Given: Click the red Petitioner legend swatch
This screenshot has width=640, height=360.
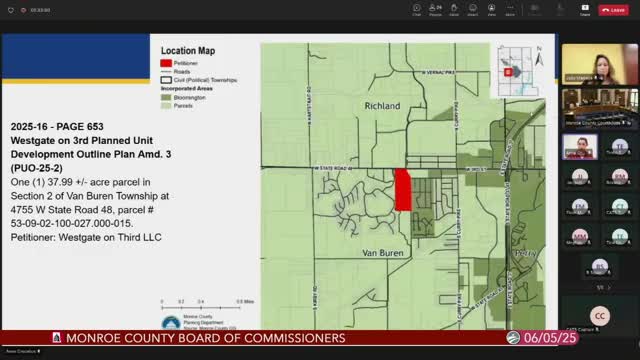Looking at the screenshot, I should click(x=166, y=63).
